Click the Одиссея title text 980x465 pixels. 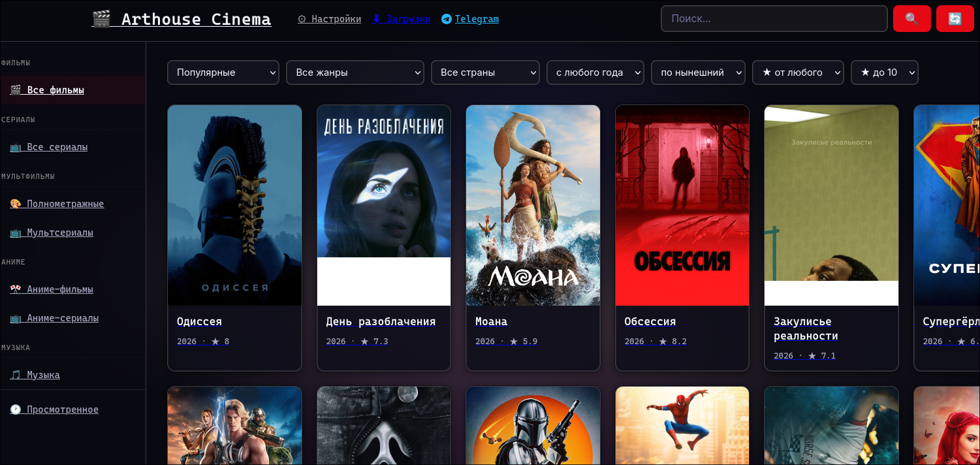199,321
